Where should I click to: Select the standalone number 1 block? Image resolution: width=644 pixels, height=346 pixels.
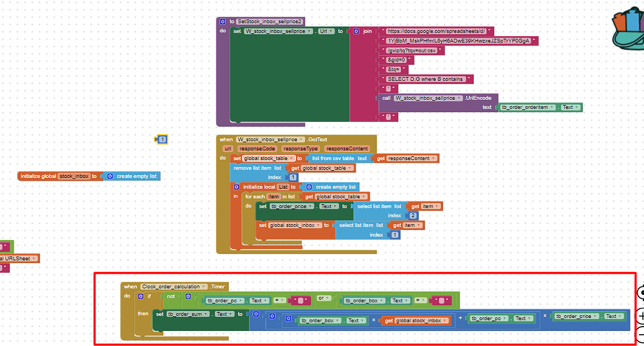(162, 140)
